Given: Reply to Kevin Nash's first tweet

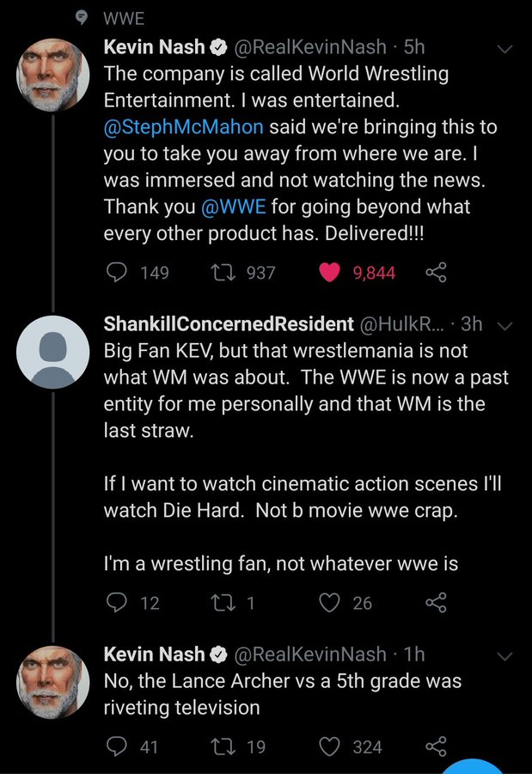Looking at the screenshot, I should [117, 272].
